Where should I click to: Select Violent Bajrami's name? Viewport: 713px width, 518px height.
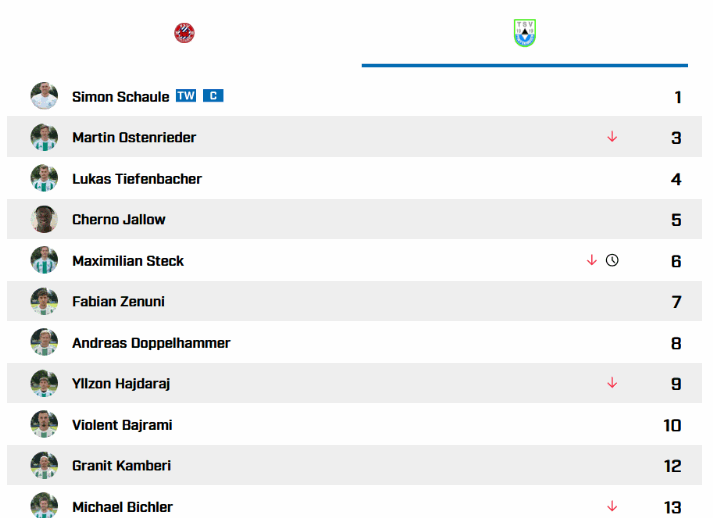[122, 425]
